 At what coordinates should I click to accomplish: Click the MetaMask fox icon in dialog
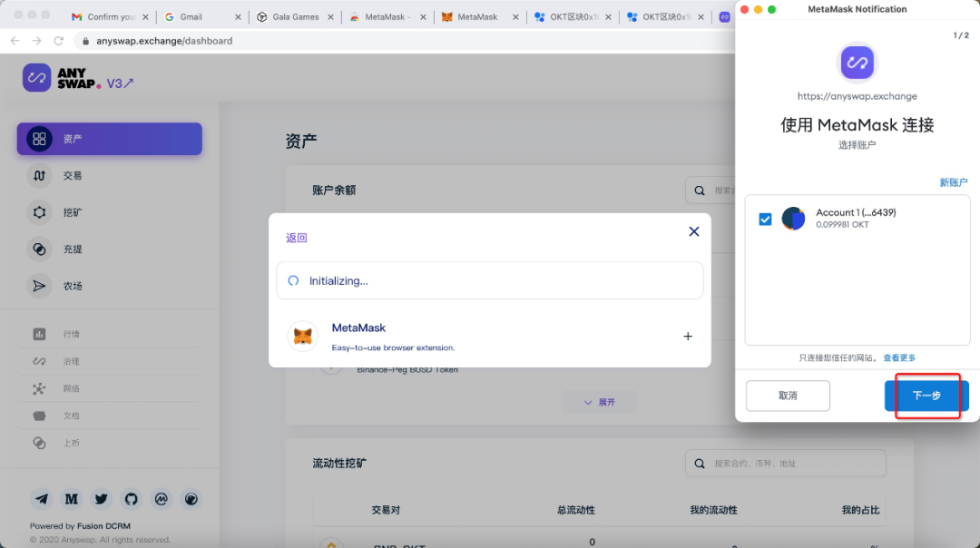[x=303, y=337]
